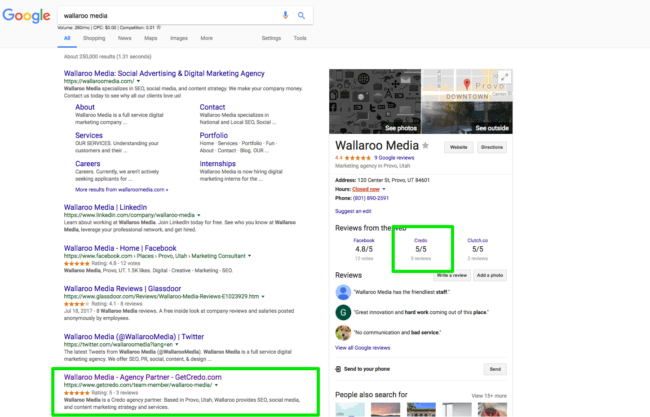Start voice search with microphone icon
This screenshot has height=417, width=650.
(x=285, y=15)
